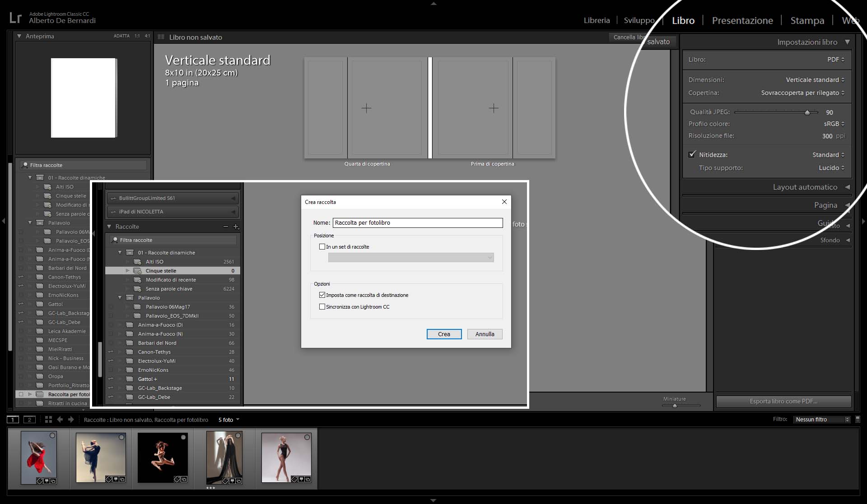Click secondary display button labeled 2
Viewport: 867px width, 504px height.
29,420
